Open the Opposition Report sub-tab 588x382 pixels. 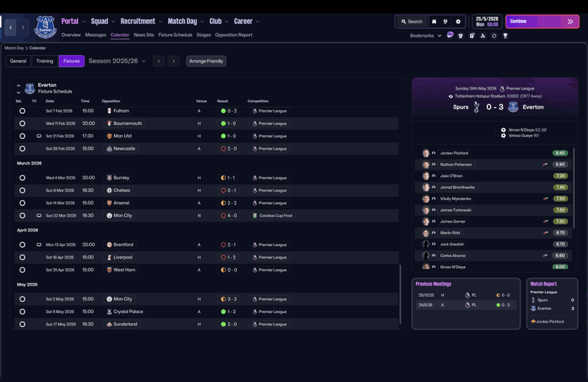pyautogui.click(x=234, y=35)
